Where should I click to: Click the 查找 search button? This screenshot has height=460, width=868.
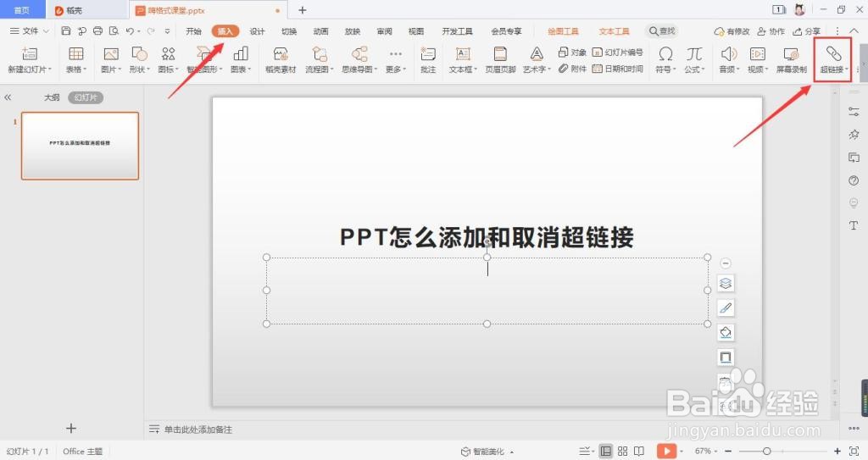click(x=662, y=31)
